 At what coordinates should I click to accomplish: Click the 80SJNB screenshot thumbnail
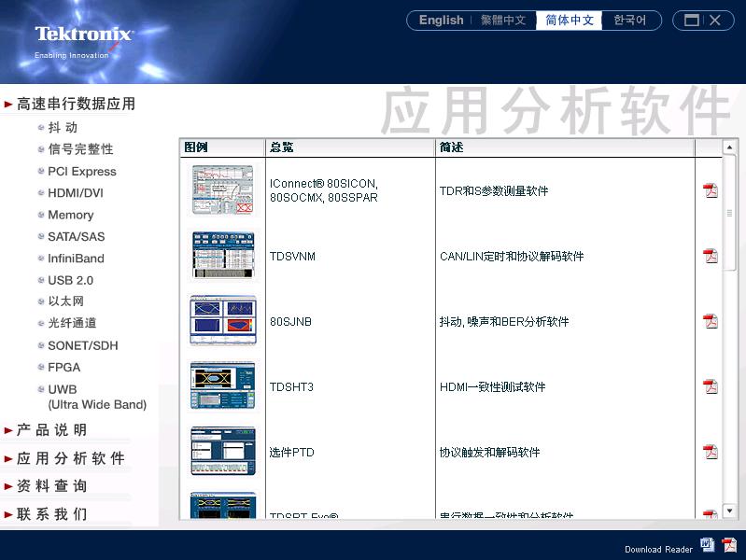tap(222, 320)
